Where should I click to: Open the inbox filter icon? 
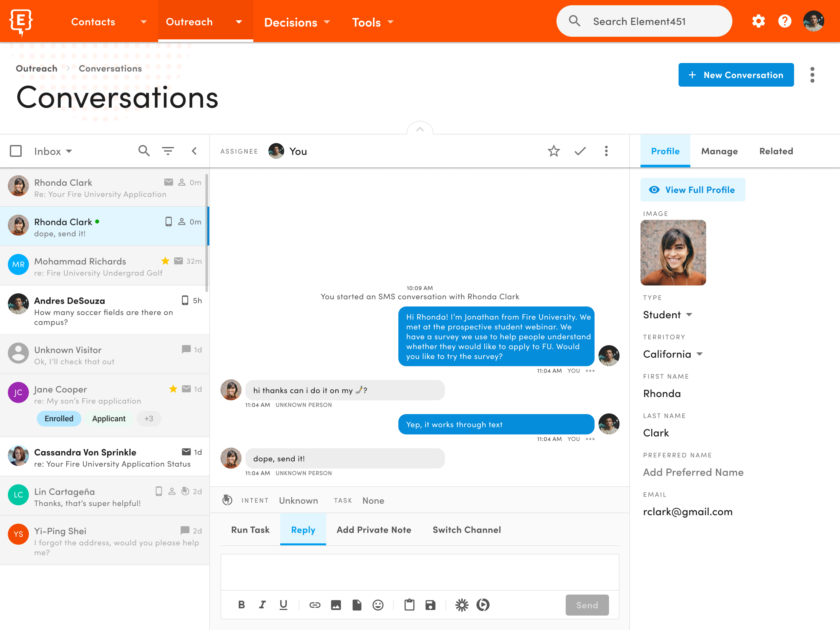[x=168, y=151]
